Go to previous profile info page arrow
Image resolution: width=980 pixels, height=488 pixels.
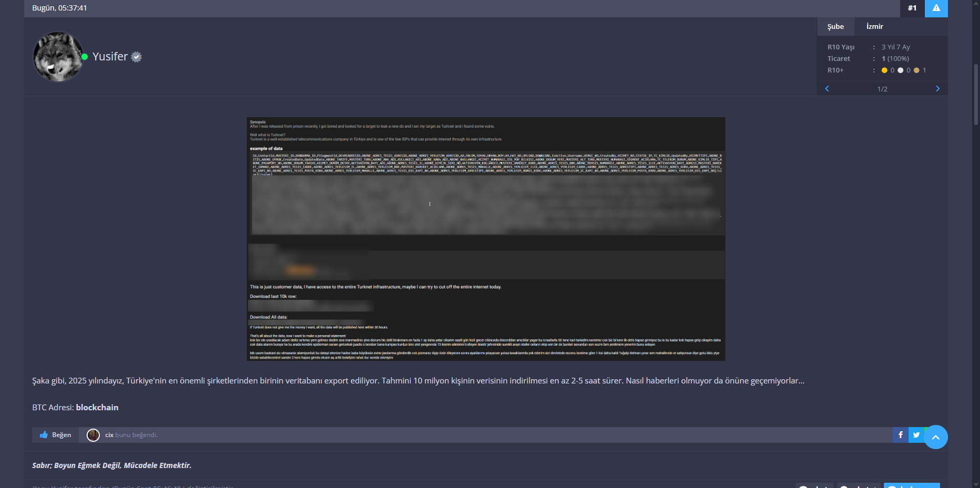pyautogui.click(x=827, y=89)
